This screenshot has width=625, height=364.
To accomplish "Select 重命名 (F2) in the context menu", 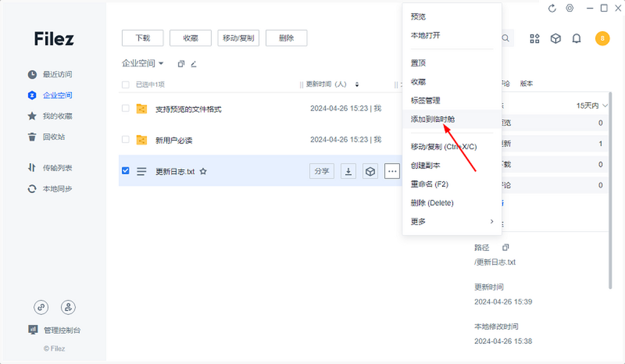I will coord(452,184).
